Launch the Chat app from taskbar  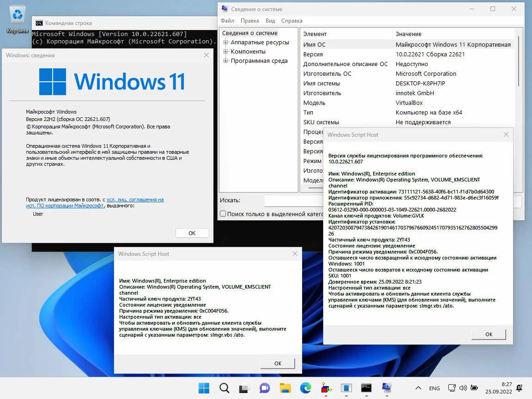(x=265, y=388)
